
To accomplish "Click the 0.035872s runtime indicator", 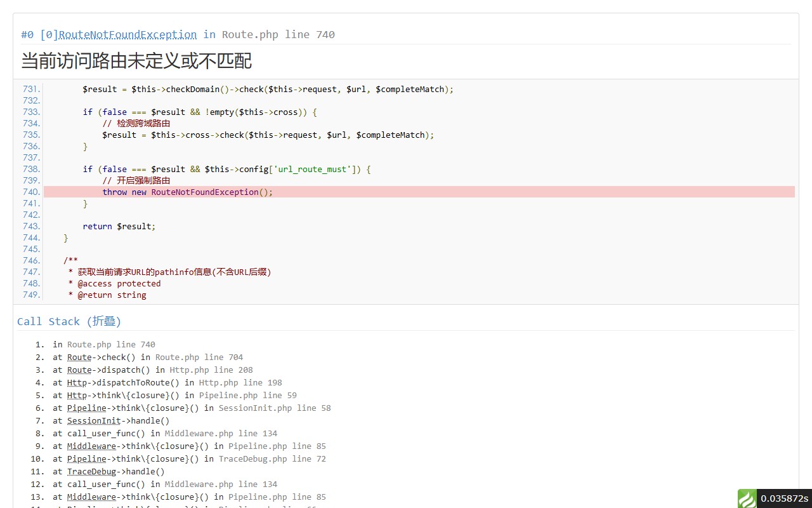I will (x=784, y=498).
